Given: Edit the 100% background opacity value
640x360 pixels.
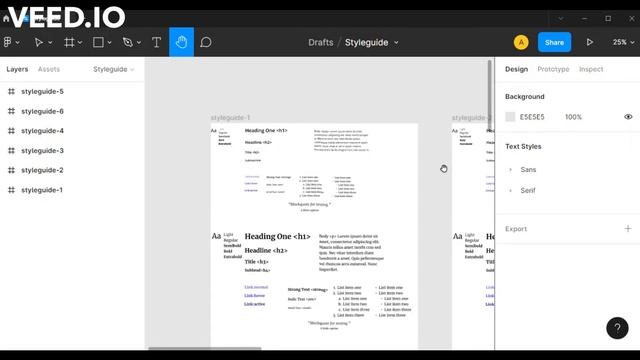Looking at the screenshot, I should (573, 117).
